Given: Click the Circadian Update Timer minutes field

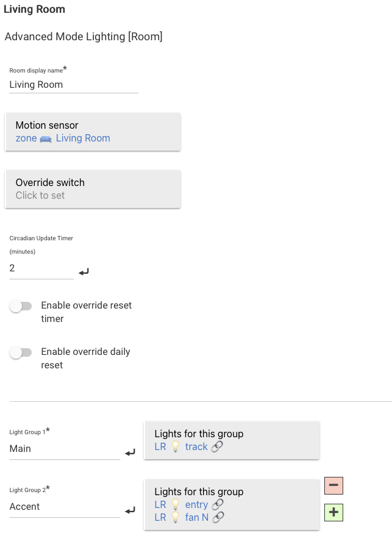Looking at the screenshot, I should coord(41,268).
